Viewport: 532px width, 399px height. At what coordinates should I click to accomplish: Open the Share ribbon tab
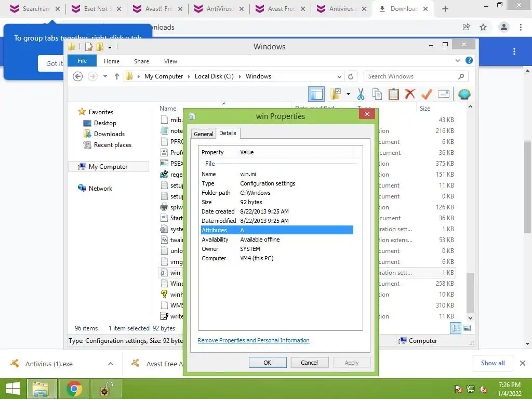tap(141, 61)
